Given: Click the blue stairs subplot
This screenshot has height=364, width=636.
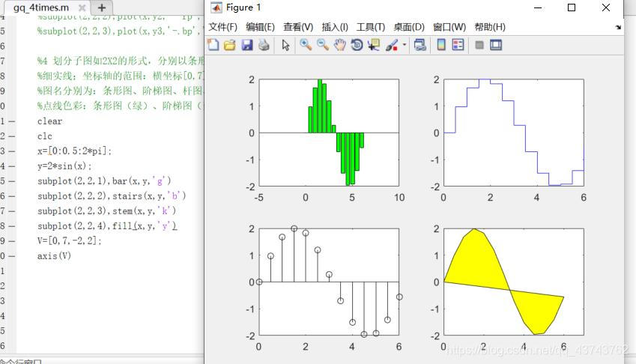Looking at the screenshot, I should pyautogui.click(x=514, y=133).
